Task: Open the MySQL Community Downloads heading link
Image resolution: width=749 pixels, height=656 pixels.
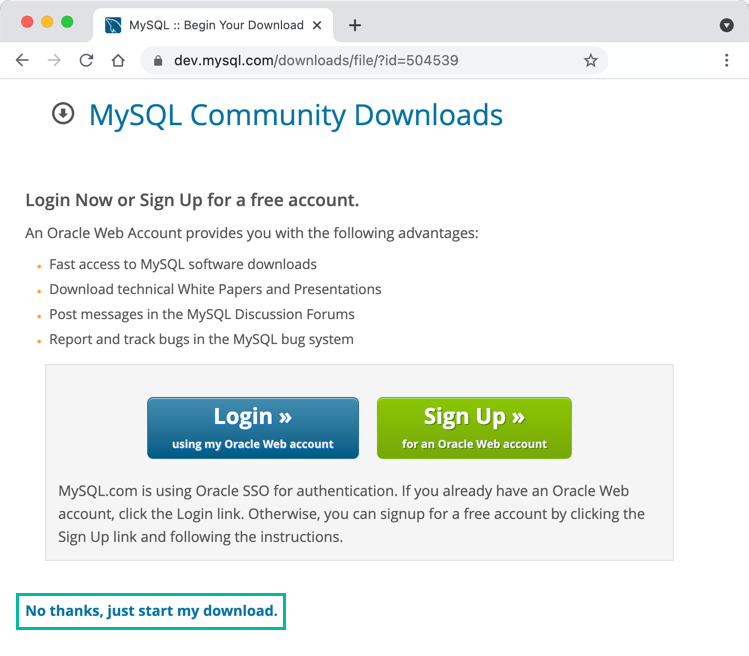Action: click(296, 115)
